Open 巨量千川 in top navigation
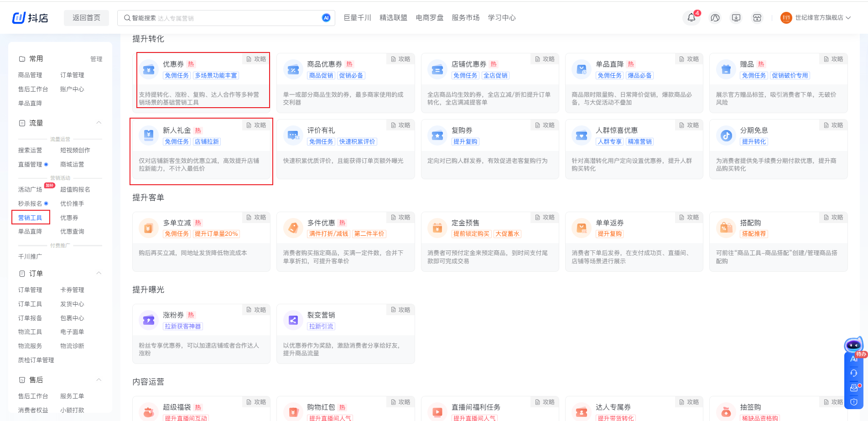Viewport: 868px width, 421px height. (x=357, y=18)
